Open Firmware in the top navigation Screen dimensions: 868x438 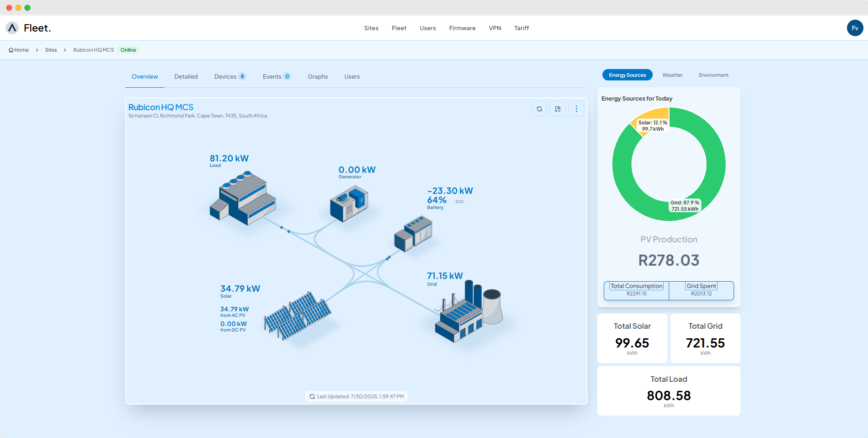coord(462,28)
